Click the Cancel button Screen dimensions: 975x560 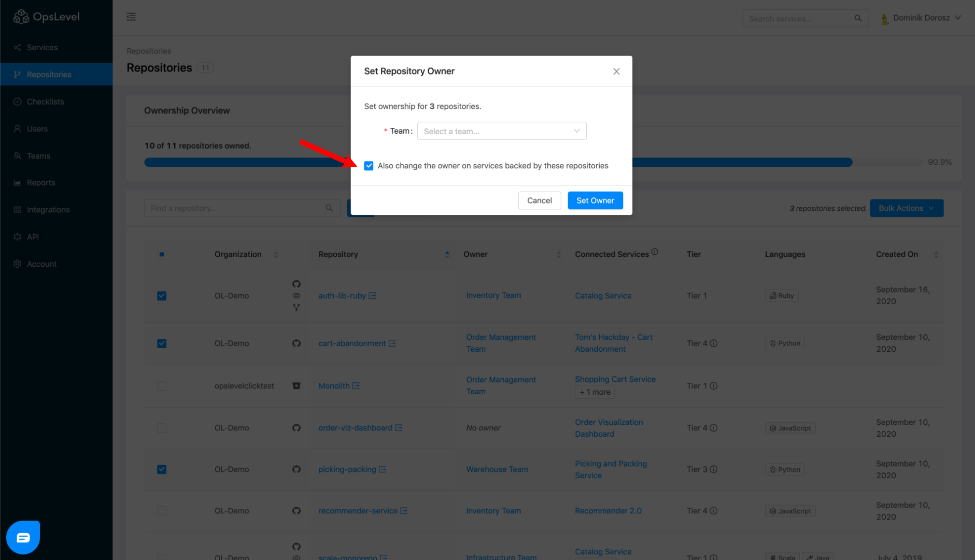(x=540, y=200)
